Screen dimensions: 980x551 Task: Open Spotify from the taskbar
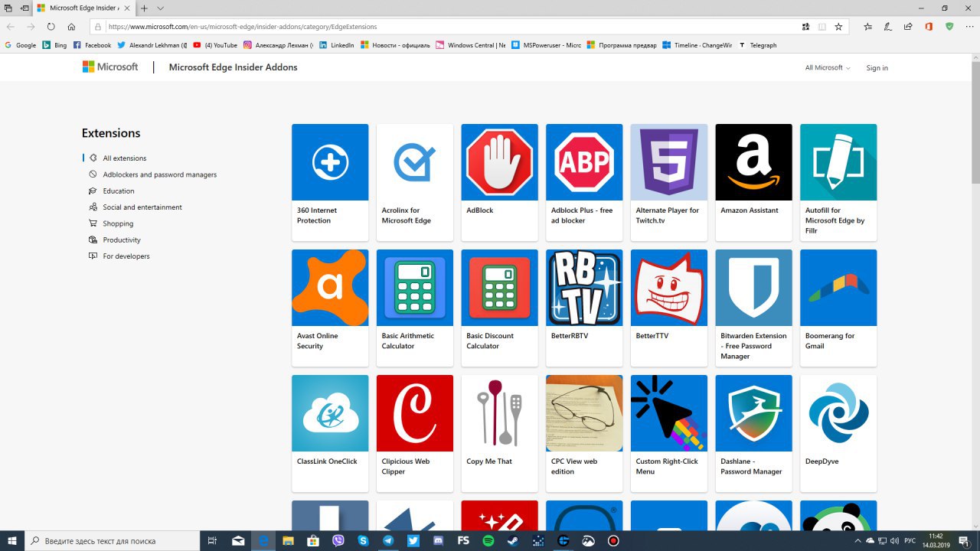(x=488, y=540)
